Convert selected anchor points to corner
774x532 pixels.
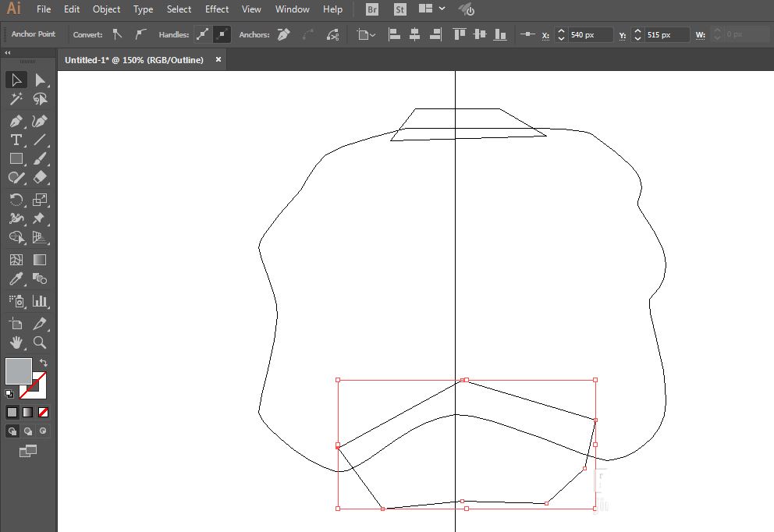point(117,34)
